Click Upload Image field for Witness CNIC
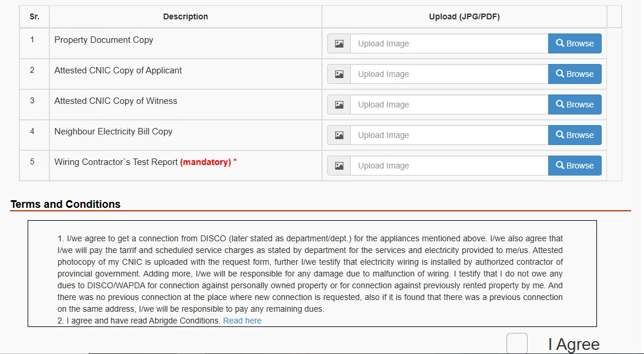 click(450, 104)
